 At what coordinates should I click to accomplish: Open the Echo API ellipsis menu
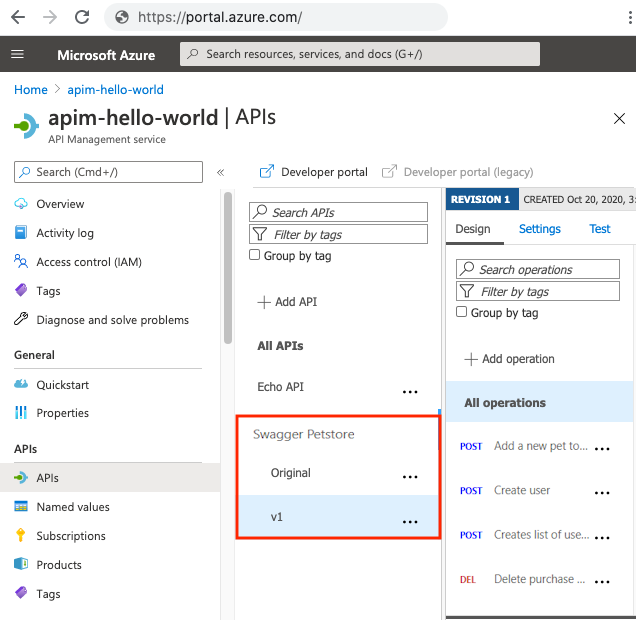409,391
